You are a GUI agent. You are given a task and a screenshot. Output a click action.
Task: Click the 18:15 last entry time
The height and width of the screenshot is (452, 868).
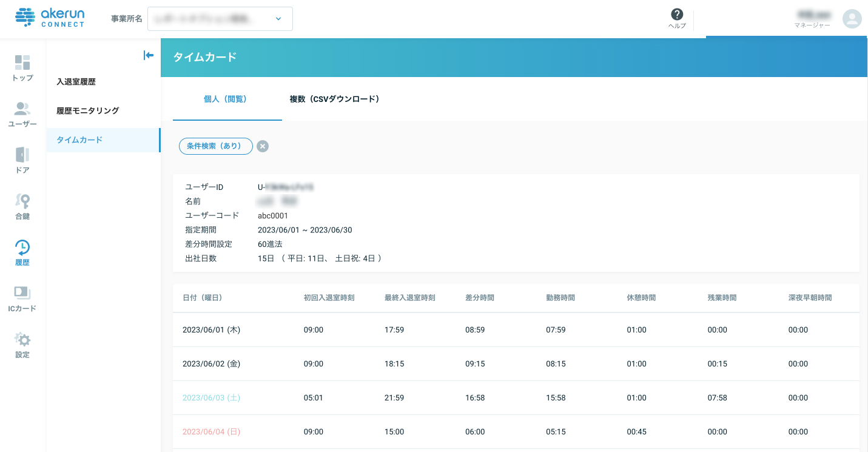pyautogui.click(x=394, y=364)
